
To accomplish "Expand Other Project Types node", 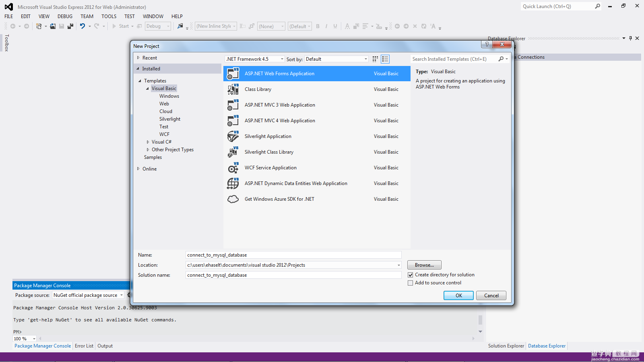I will tap(148, 150).
